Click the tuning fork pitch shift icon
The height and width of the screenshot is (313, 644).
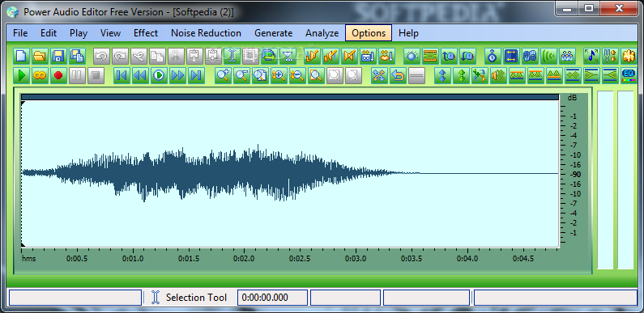pyautogui.click(x=610, y=56)
